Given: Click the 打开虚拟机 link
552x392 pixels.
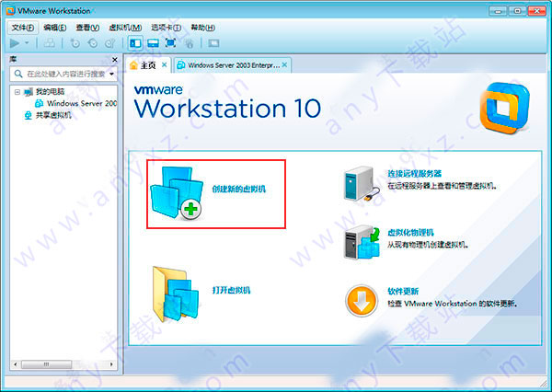Looking at the screenshot, I should click(231, 290).
